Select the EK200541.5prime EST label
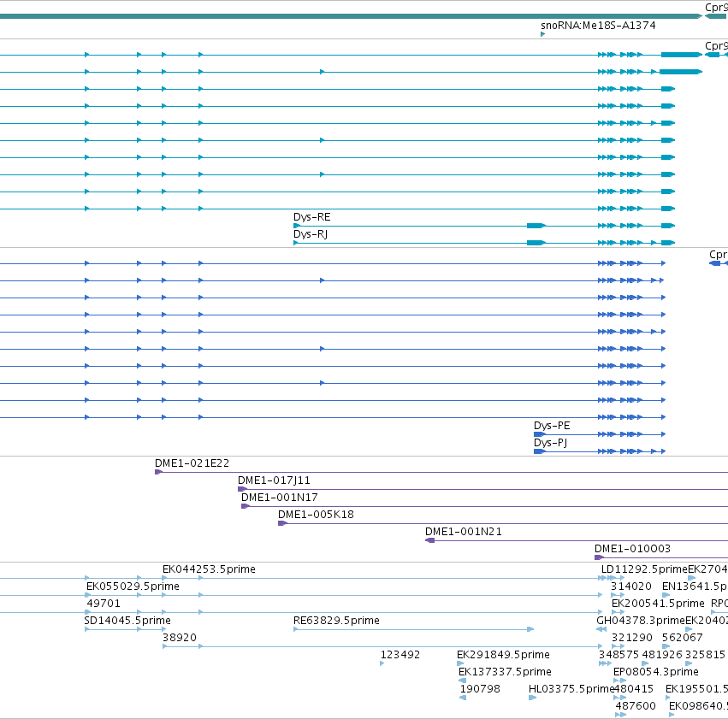728x719 pixels. point(658,604)
